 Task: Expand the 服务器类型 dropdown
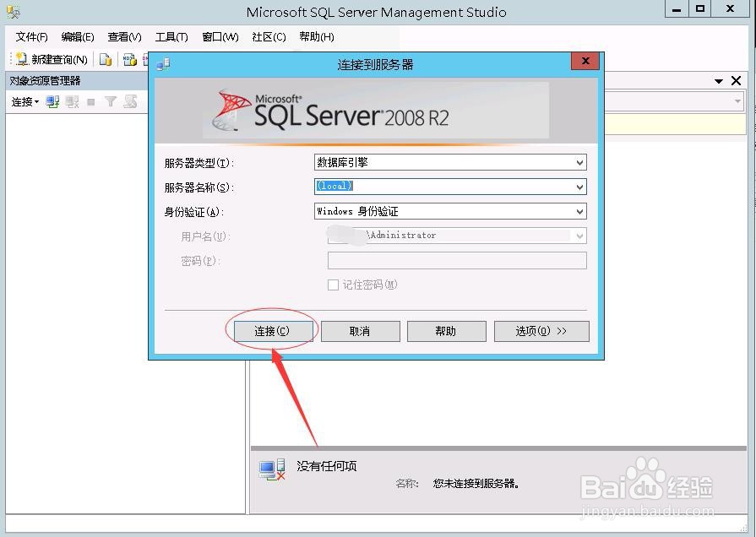[x=579, y=162]
